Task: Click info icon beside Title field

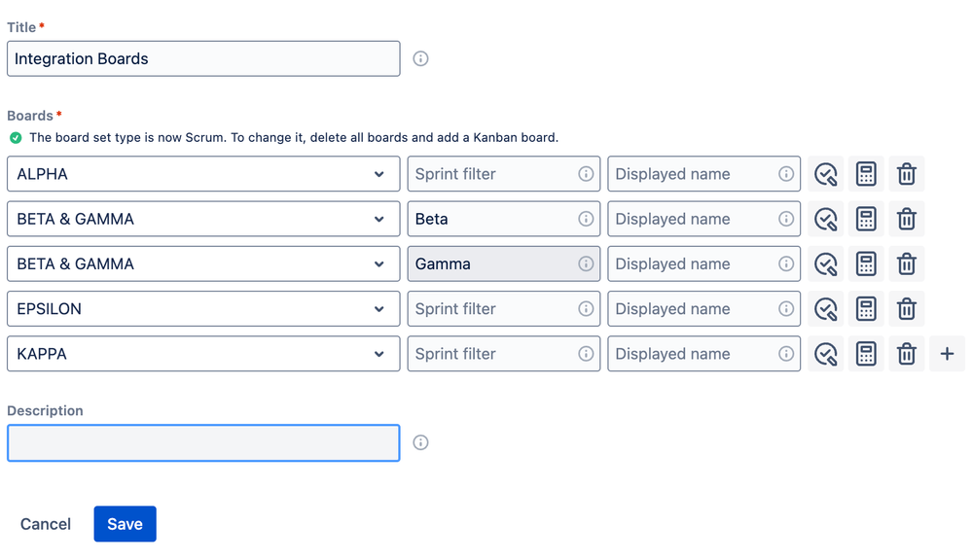Action: pyautogui.click(x=420, y=58)
